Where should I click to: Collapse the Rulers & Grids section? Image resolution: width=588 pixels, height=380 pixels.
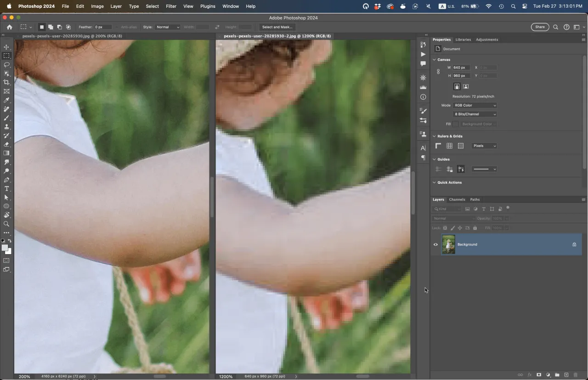tap(435, 136)
